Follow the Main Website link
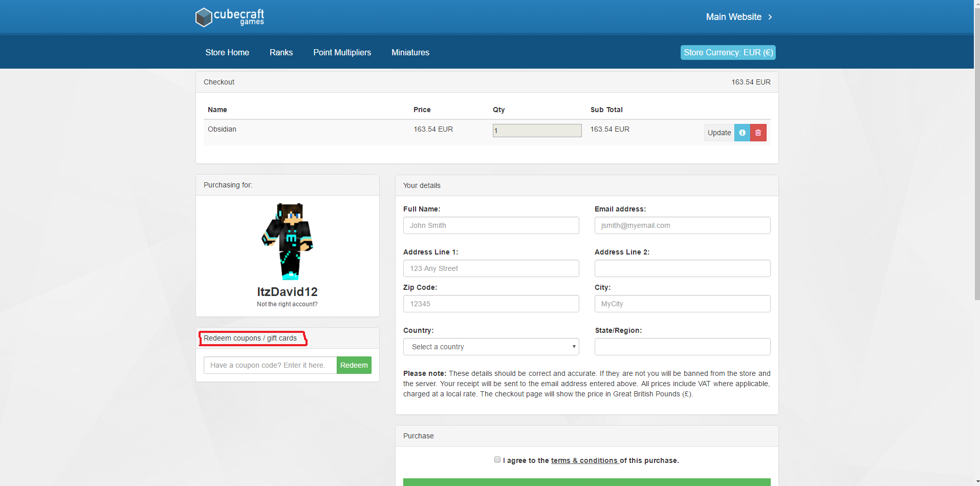The height and width of the screenshot is (486, 980). click(734, 17)
